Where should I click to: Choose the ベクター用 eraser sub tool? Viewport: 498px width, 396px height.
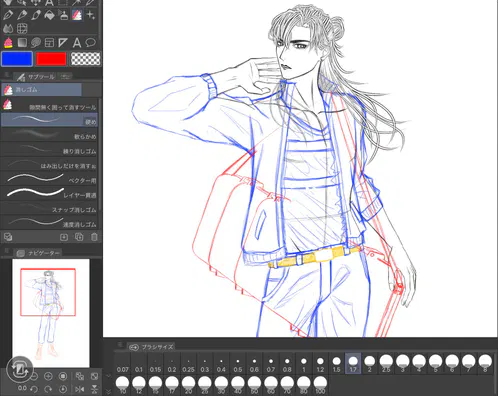click(49, 178)
